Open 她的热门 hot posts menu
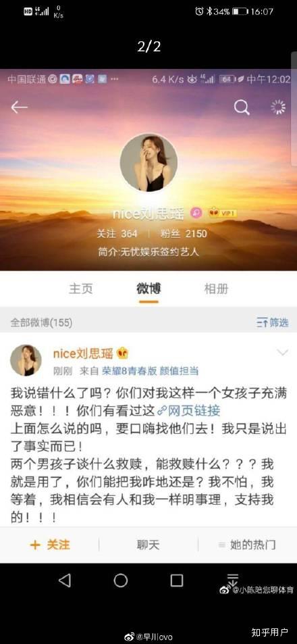 [247, 545]
